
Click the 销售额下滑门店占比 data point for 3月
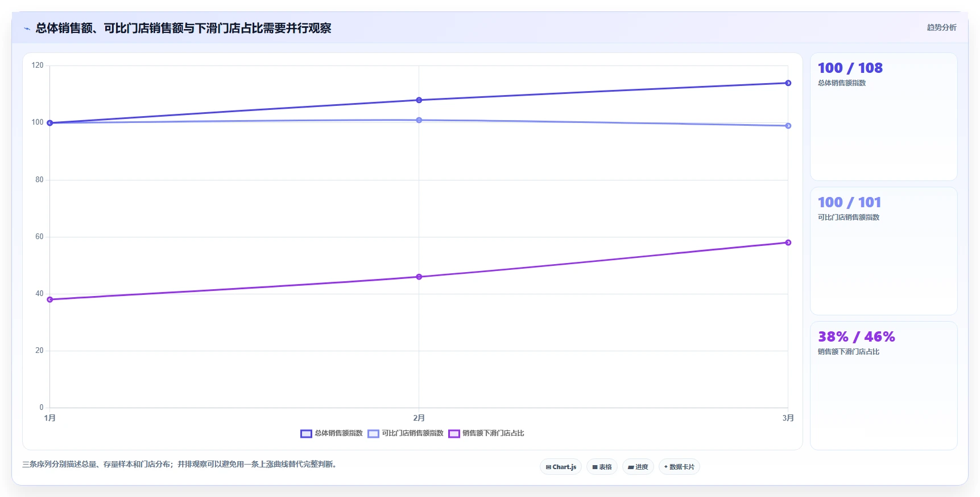point(788,243)
